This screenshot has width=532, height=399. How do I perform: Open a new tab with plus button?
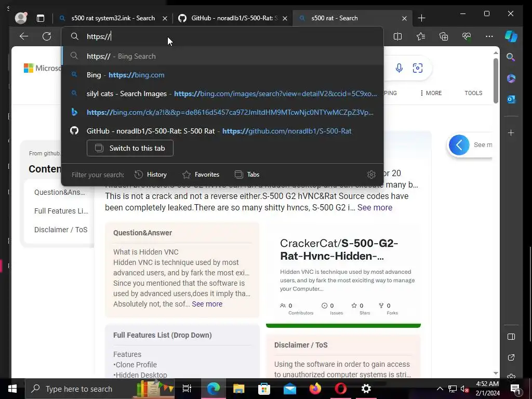click(x=421, y=18)
